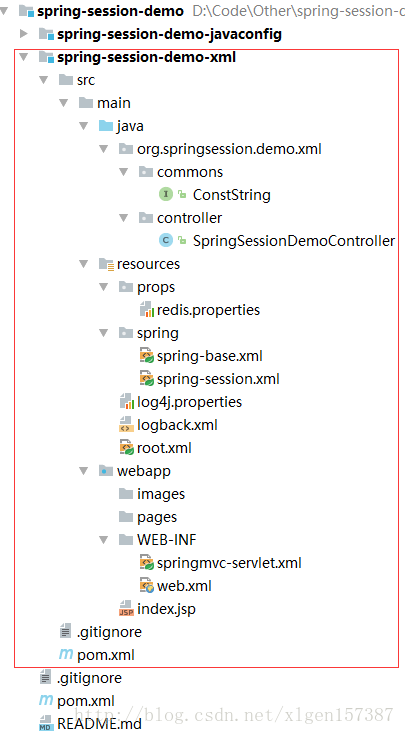Click the spring-session-demo root project icon
Screen dimensions: 405x735
point(27,10)
